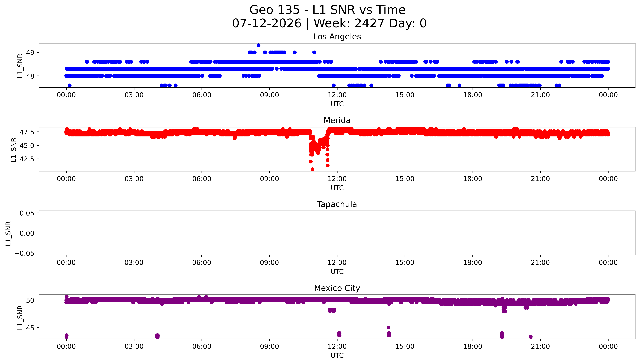Image resolution: width=640 pixels, height=364 pixels.
Task: Click the main title Geo 135 - L1 SNR vs Time
Action: [x=327, y=10]
